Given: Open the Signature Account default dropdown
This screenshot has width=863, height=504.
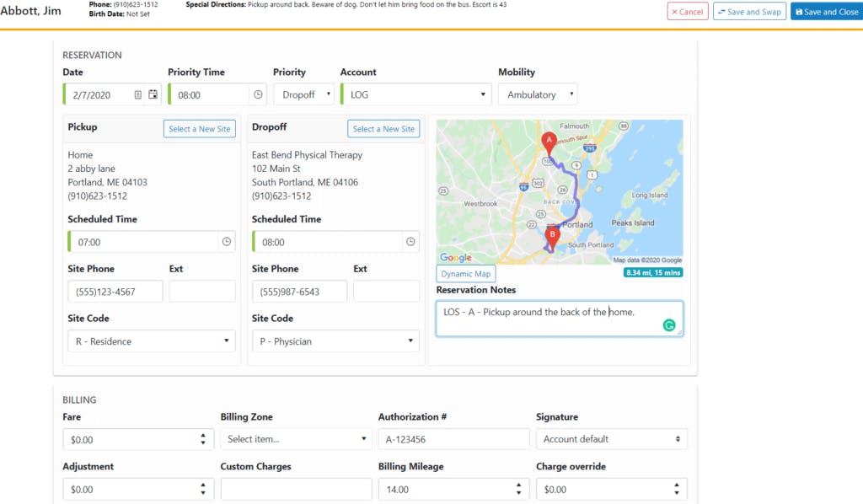Looking at the screenshot, I should coord(611,439).
